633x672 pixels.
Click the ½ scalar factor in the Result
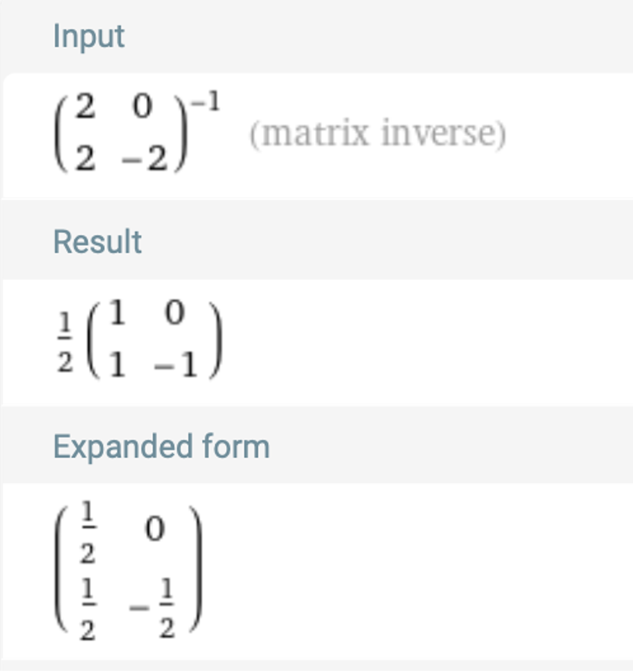pyautogui.click(x=66, y=344)
